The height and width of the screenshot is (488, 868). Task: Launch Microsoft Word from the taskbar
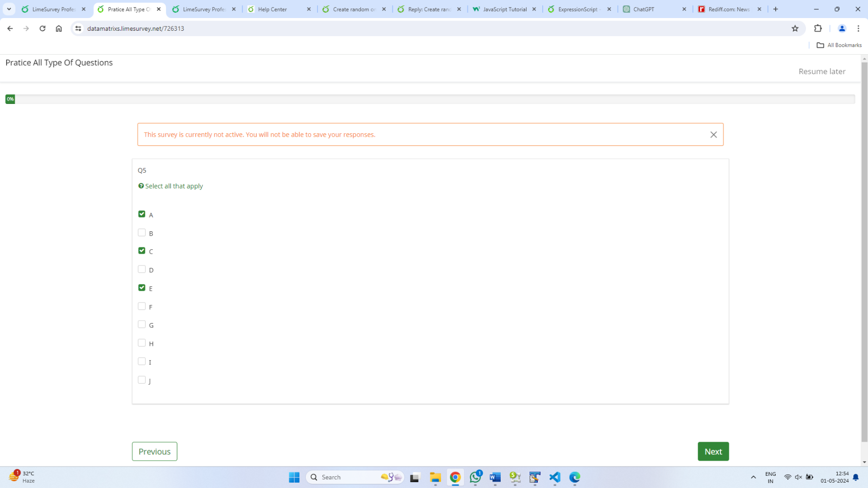click(495, 477)
